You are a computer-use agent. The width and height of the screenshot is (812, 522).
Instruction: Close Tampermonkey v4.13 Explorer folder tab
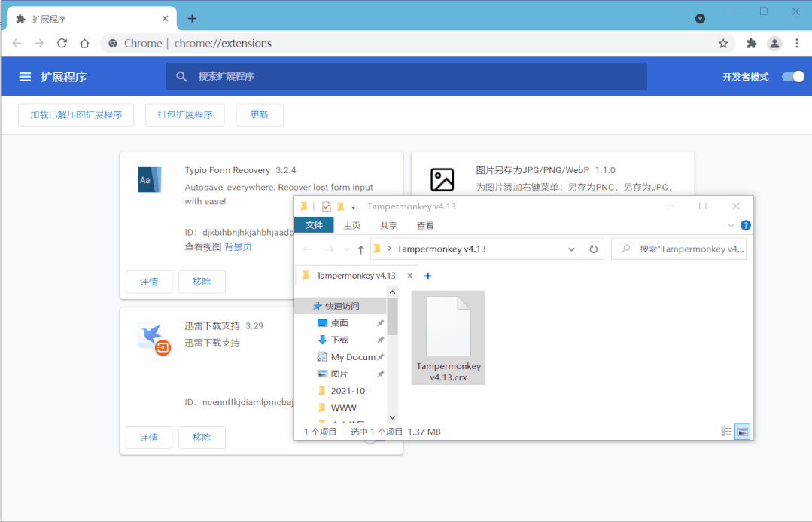pyautogui.click(x=409, y=276)
